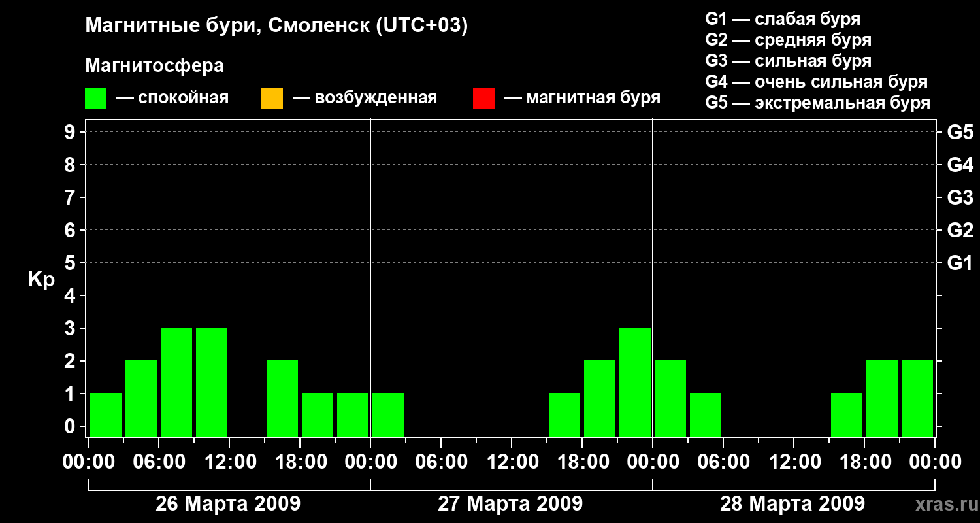
Task: Click the orange 'возбужденная' legend swatch
Action: (272, 99)
